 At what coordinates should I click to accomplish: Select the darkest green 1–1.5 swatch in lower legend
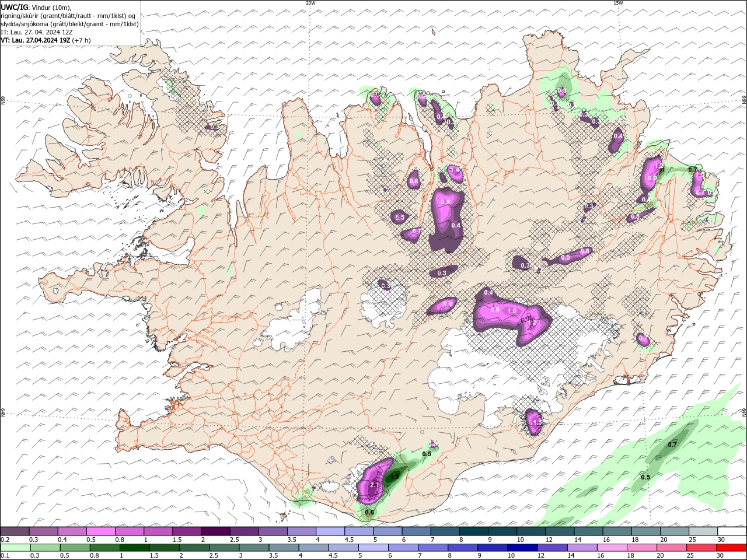point(134,548)
